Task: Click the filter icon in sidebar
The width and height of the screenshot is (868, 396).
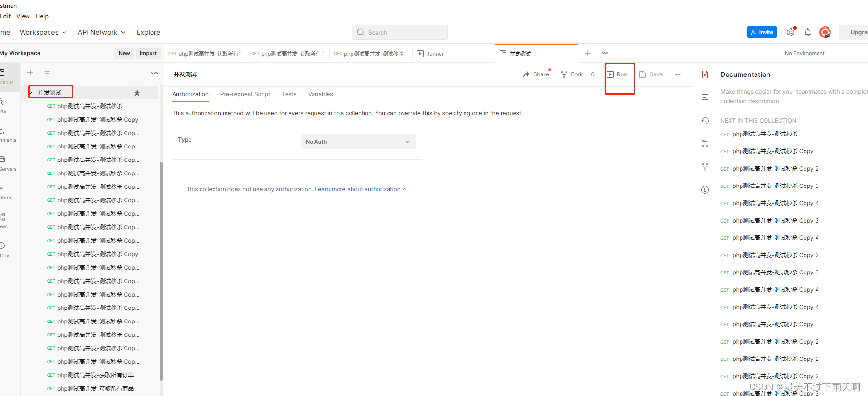Action: tap(47, 73)
